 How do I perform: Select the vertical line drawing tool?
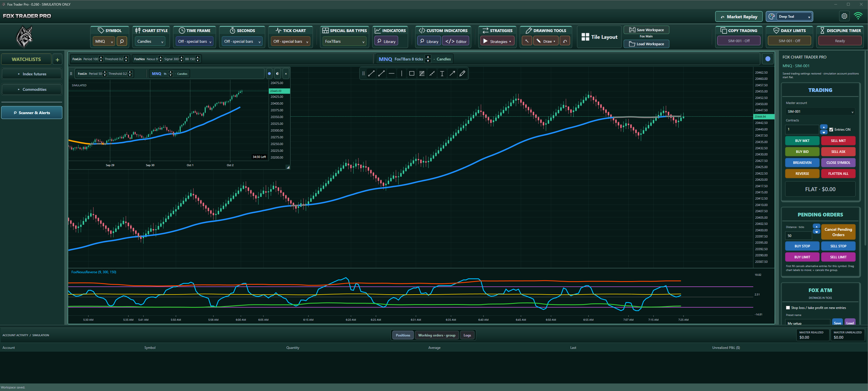(402, 73)
